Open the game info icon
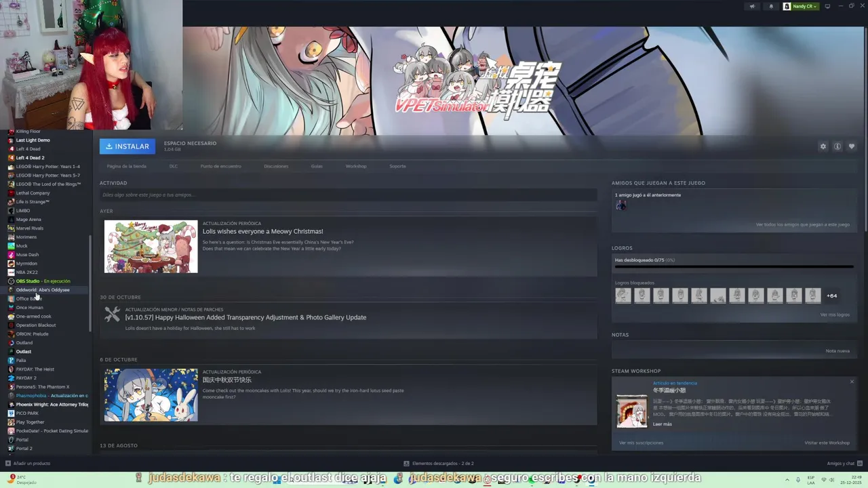This screenshot has height=488, width=868. coord(837,146)
